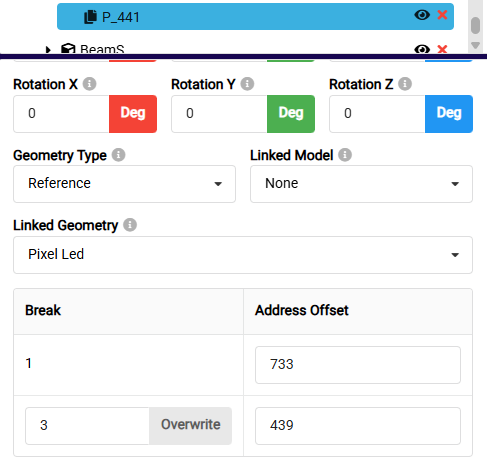Click the info icon beside Rotation Z
487x465 pixels.
tap(405, 84)
